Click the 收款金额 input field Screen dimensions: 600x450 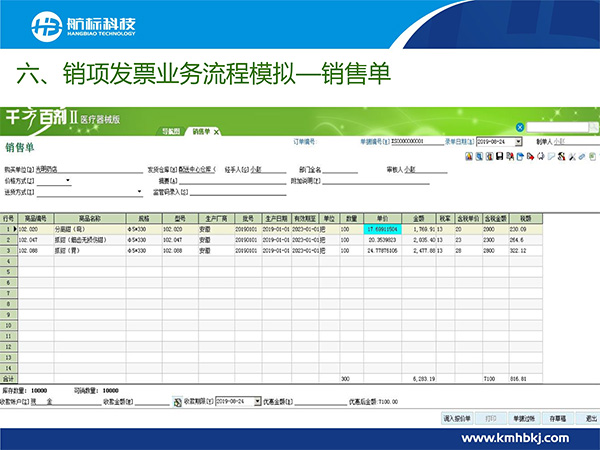click(152, 402)
